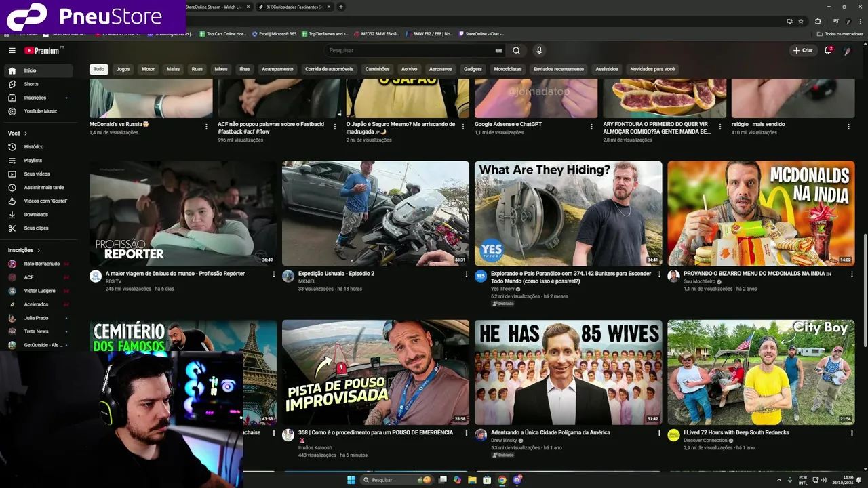Select the Acampamento filter chip
868x488 pixels.
[277, 69]
